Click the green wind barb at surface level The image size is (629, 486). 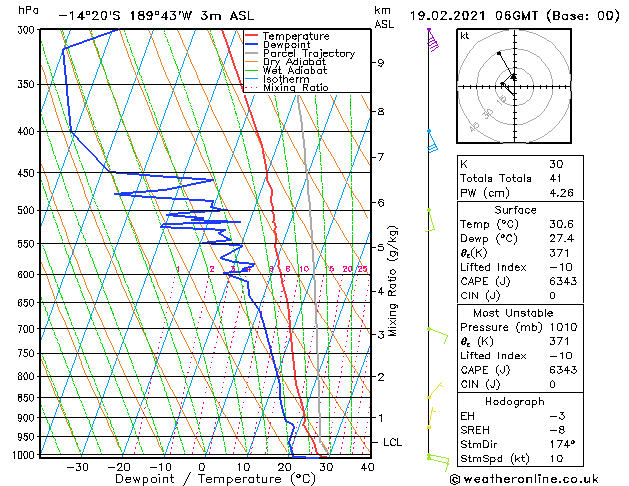[x=438, y=462]
